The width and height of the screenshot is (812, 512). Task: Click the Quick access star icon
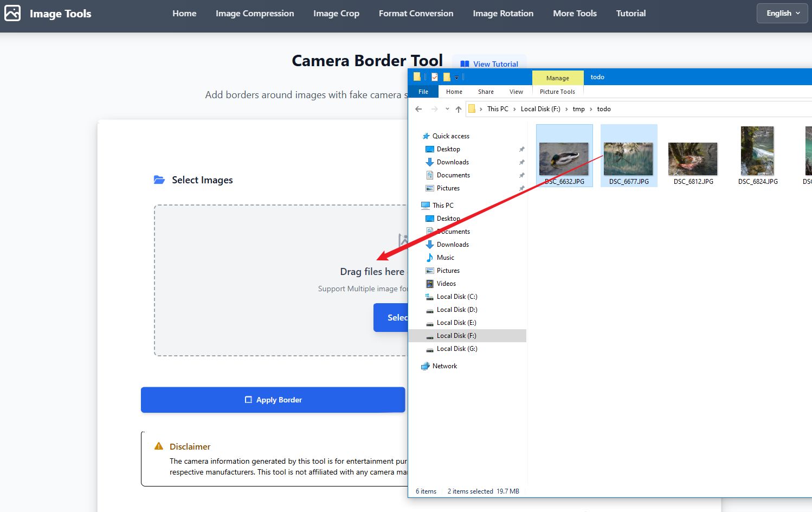pyautogui.click(x=426, y=136)
